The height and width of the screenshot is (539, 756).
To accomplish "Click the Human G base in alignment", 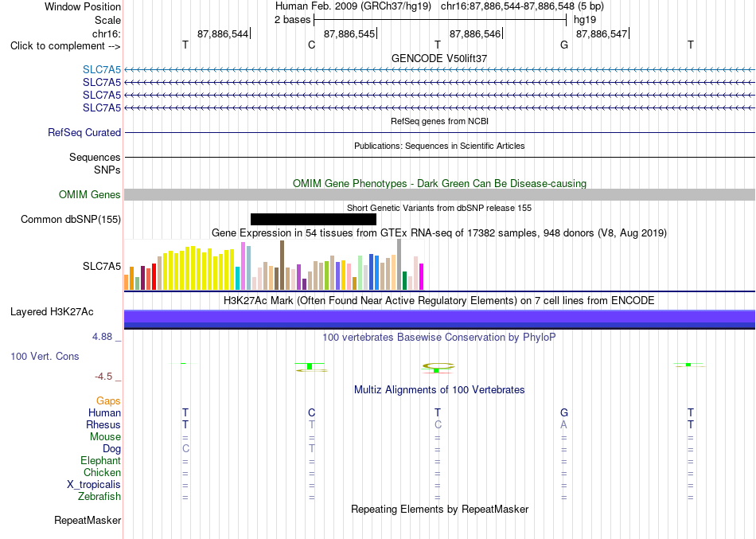I will click(564, 412).
